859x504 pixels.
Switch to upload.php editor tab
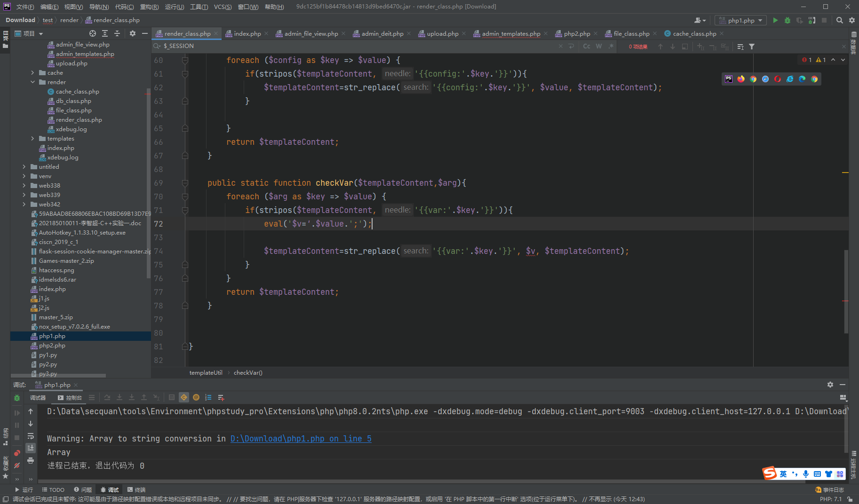[442, 33]
